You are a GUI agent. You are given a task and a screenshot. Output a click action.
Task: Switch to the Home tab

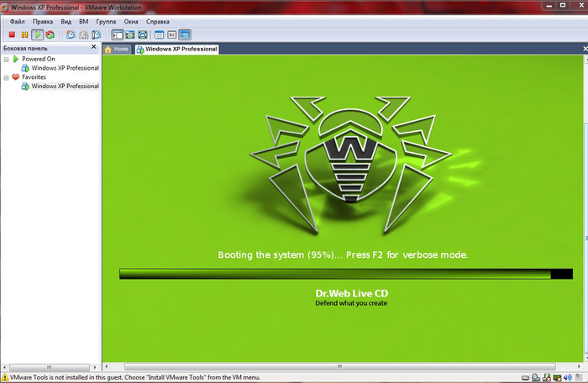(x=117, y=50)
